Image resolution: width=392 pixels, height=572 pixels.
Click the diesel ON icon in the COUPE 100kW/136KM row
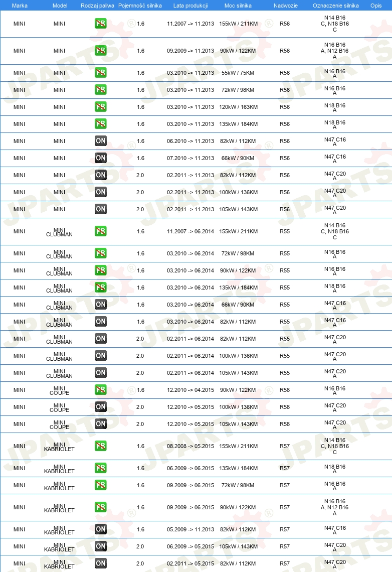101,407
